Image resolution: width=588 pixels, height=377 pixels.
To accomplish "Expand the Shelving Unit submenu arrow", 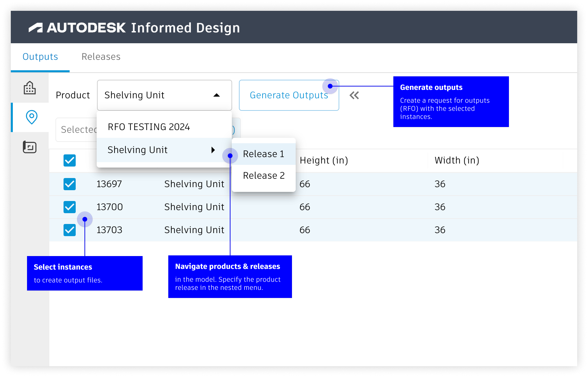I will click(x=213, y=150).
